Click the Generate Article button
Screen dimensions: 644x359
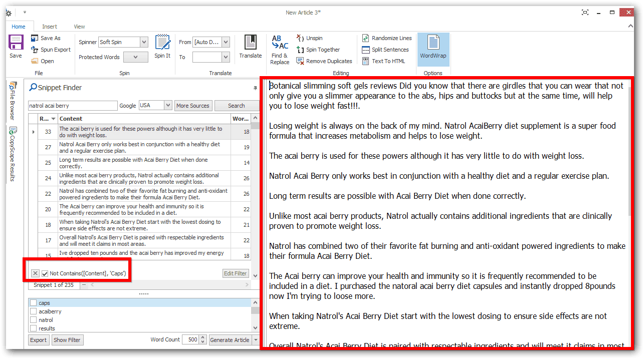pyautogui.click(x=230, y=340)
